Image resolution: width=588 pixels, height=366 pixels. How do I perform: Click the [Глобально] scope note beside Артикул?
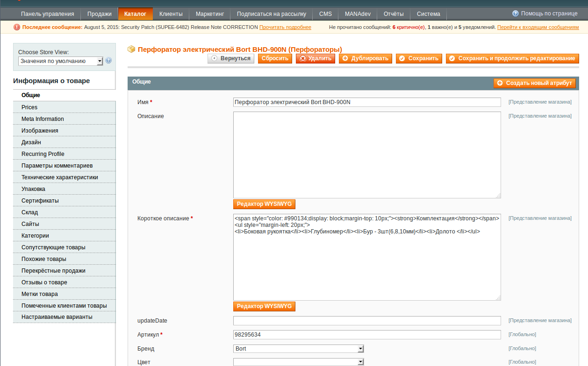pos(522,335)
